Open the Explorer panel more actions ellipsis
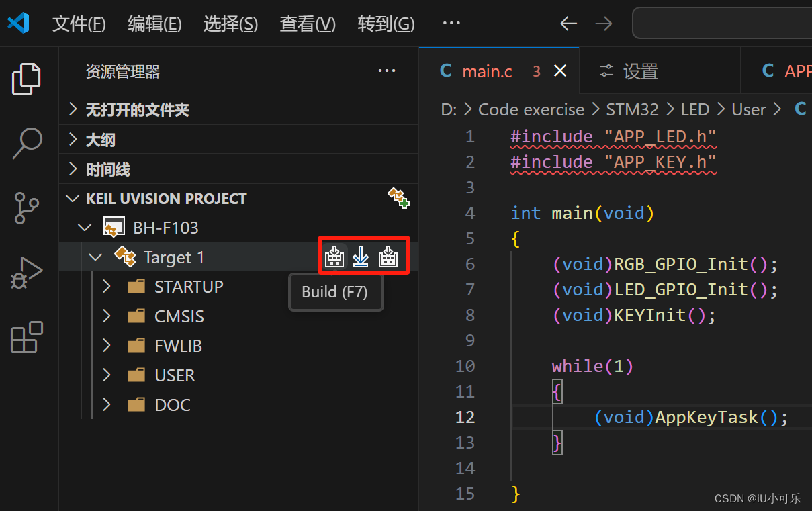 (x=387, y=71)
